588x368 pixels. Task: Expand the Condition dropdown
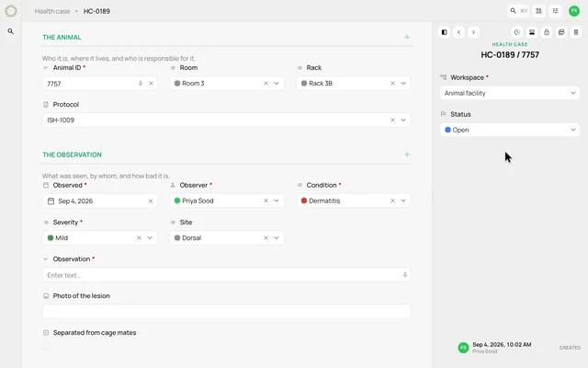pyautogui.click(x=403, y=201)
